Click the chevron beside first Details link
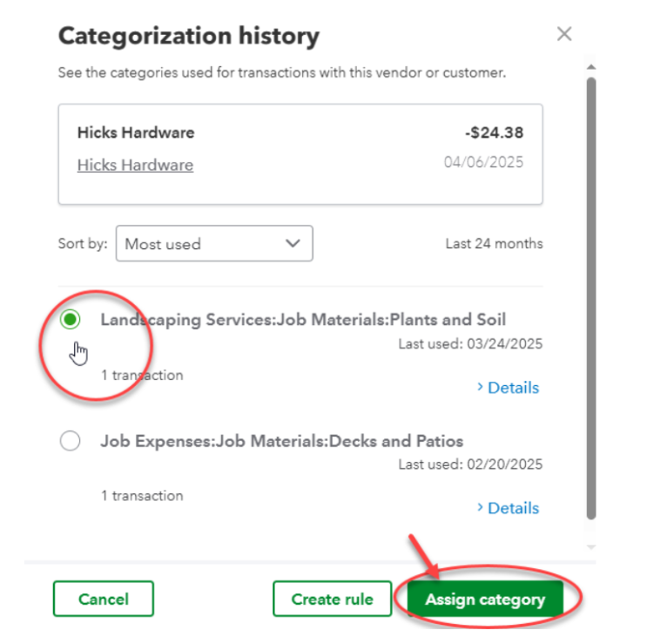Screen dimensions: 647x644 [480, 387]
